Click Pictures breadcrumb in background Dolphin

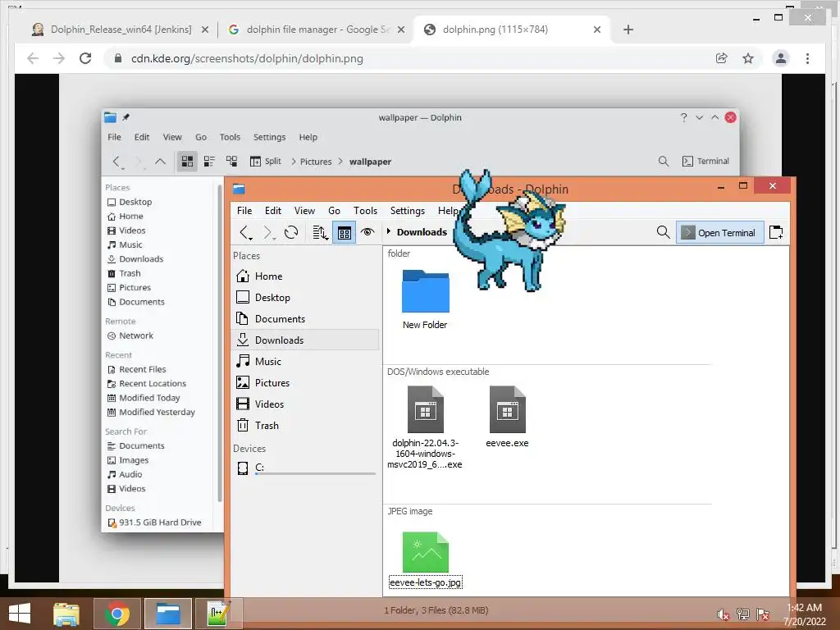(x=316, y=162)
